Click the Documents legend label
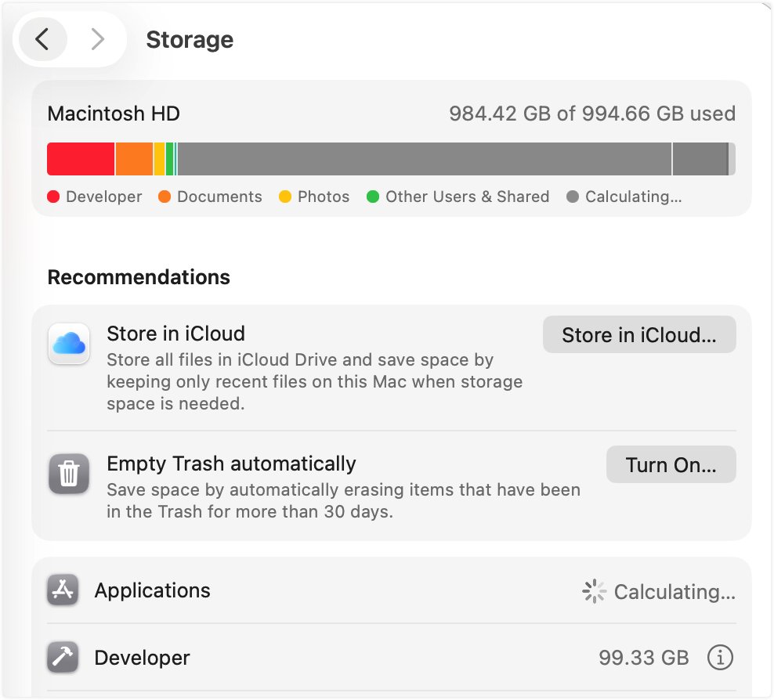The height and width of the screenshot is (700, 774). pyautogui.click(x=219, y=197)
